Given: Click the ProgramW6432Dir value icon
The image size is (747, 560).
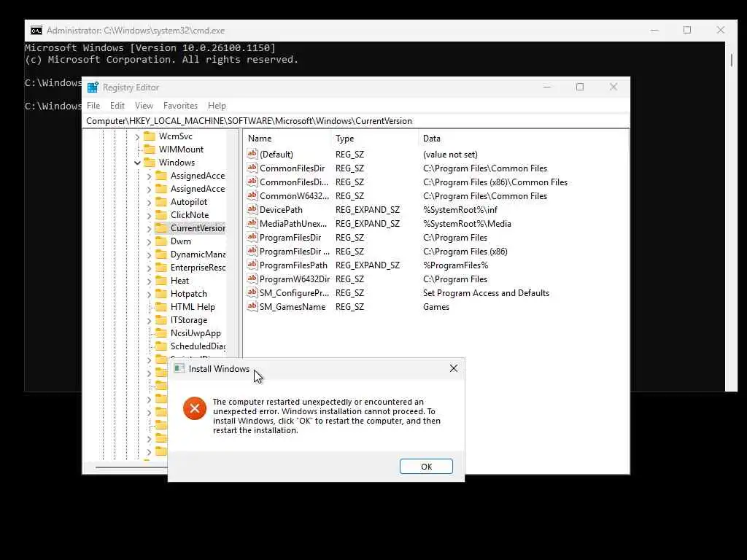Looking at the screenshot, I should coord(252,278).
